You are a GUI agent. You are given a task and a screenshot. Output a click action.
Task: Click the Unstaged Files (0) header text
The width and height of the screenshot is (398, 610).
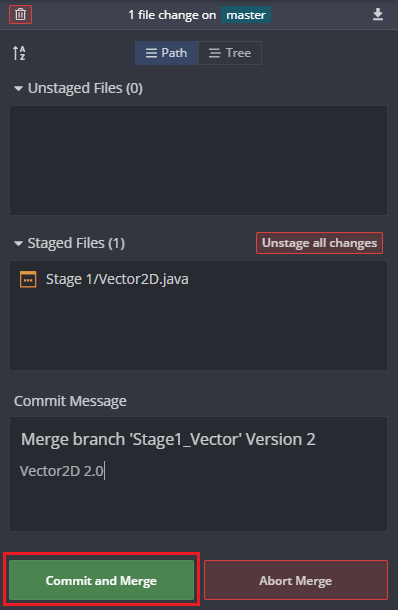[85, 88]
